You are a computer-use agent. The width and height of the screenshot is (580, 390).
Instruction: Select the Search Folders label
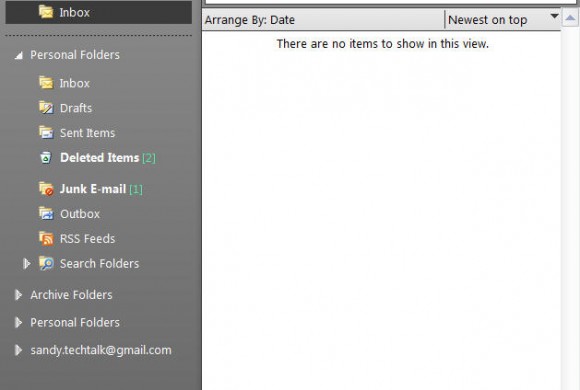(x=100, y=263)
